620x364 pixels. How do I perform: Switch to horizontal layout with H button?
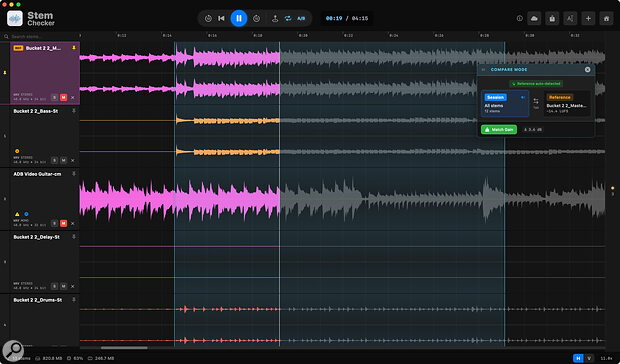point(578,358)
